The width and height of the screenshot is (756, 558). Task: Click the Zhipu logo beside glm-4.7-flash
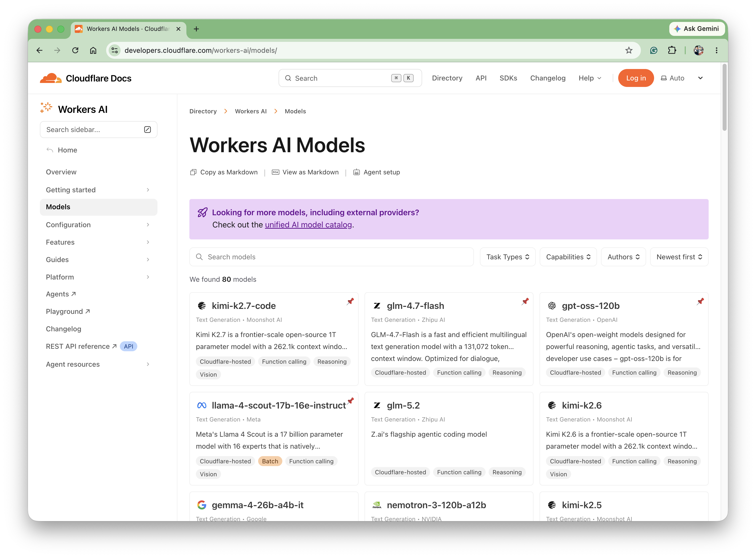[377, 306]
